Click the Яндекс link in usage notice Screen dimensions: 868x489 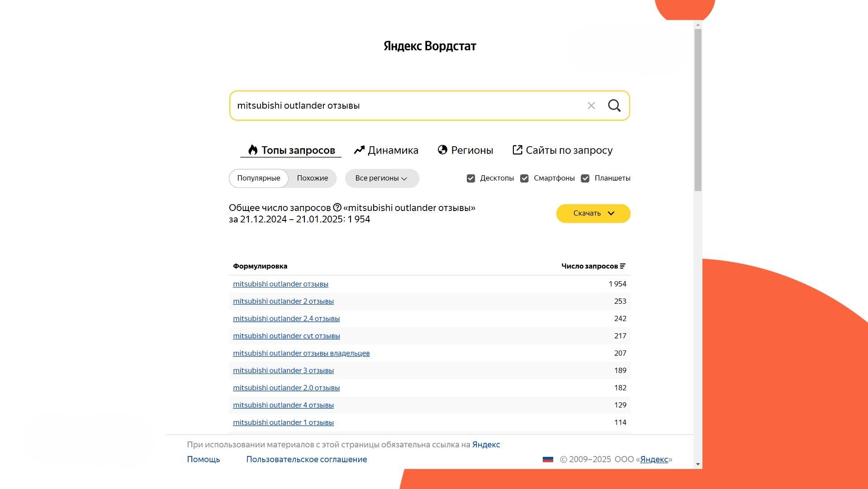[x=486, y=445]
